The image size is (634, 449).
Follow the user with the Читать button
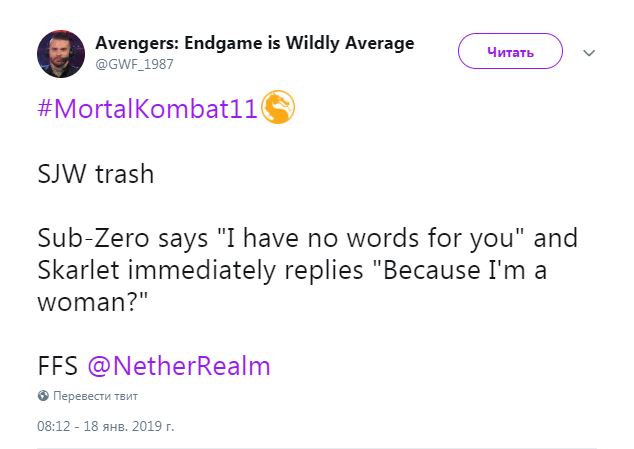510,51
